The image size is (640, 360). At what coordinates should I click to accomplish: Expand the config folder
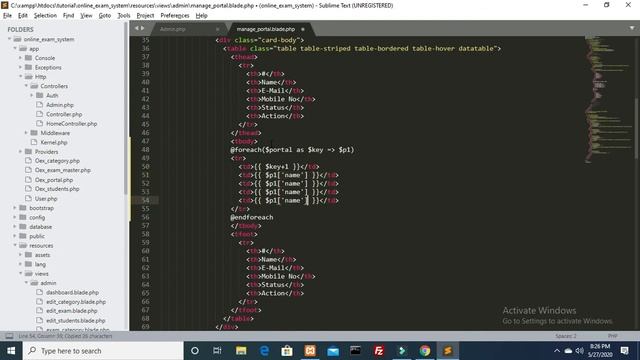[15, 218]
